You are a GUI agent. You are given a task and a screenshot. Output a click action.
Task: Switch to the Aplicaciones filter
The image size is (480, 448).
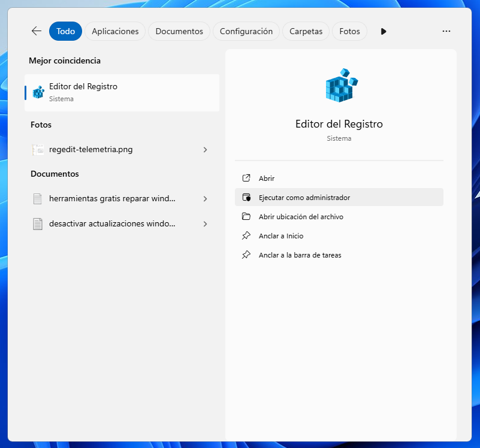click(115, 31)
